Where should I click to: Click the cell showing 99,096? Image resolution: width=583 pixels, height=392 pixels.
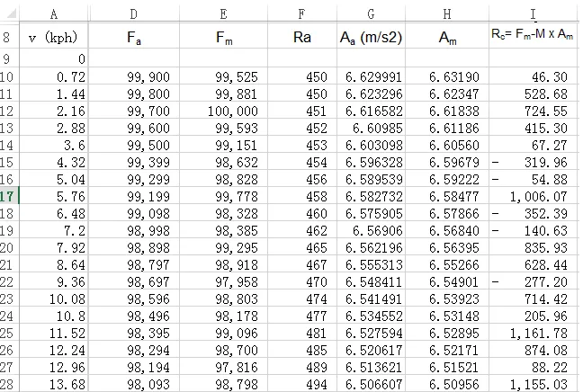[223, 333]
